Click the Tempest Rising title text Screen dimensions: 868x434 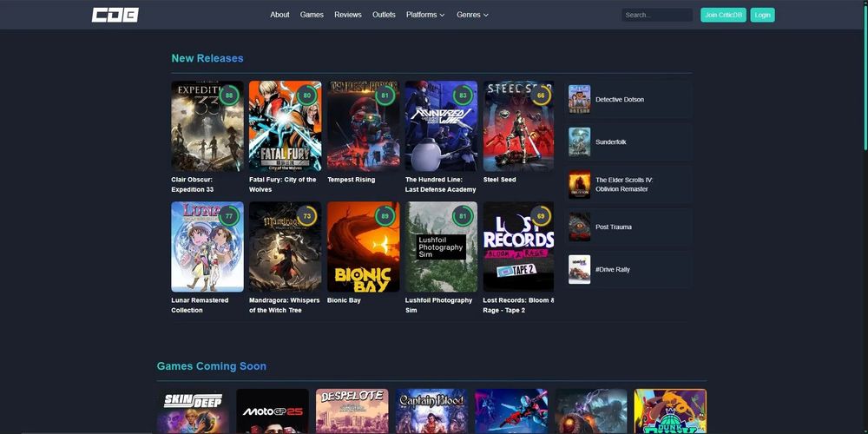click(351, 180)
